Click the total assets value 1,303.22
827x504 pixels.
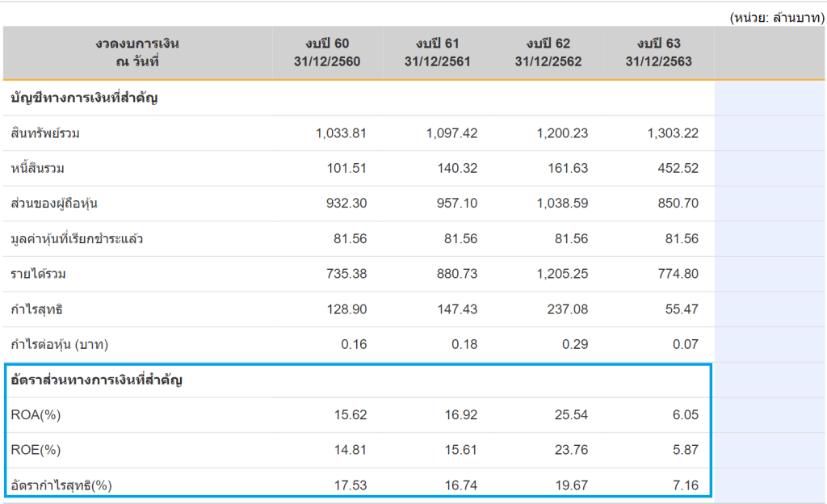673,133
